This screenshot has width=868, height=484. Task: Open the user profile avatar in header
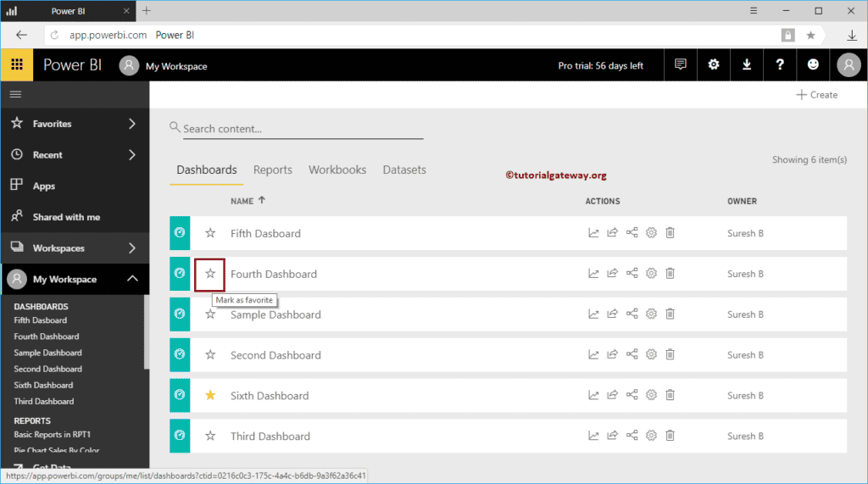[x=849, y=65]
